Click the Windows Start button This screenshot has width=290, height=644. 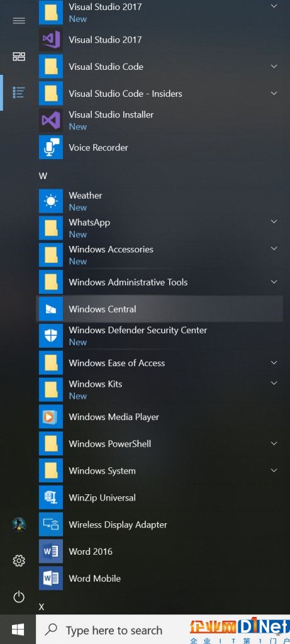coord(18,629)
